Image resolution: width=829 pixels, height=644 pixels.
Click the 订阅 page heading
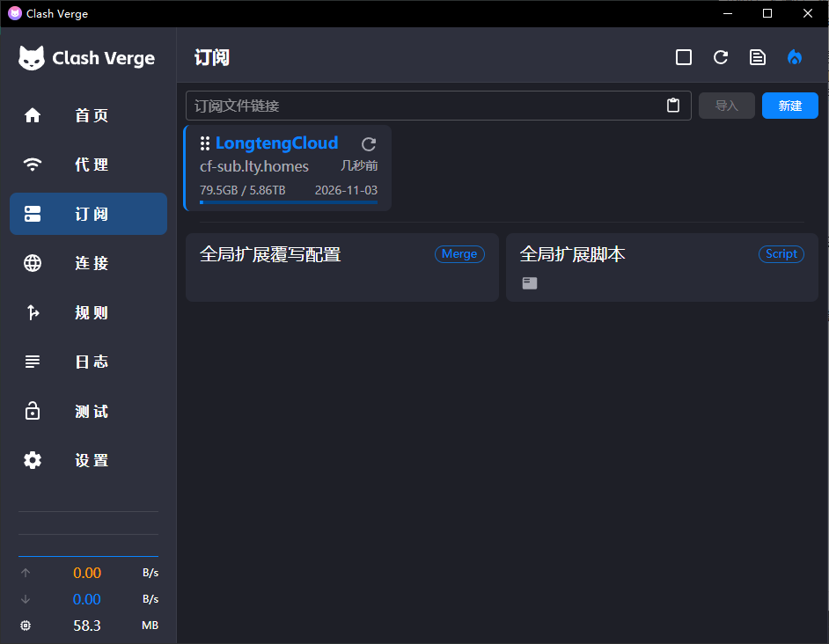coord(211,58)
